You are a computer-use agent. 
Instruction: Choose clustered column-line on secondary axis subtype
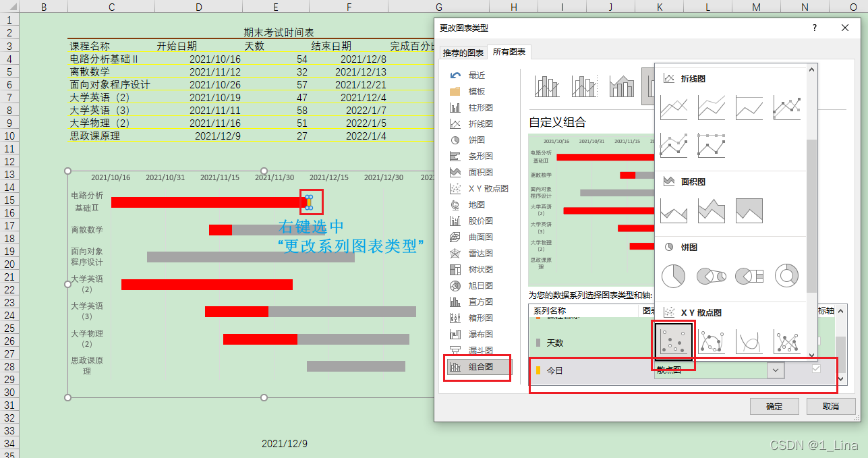(585, 86)
